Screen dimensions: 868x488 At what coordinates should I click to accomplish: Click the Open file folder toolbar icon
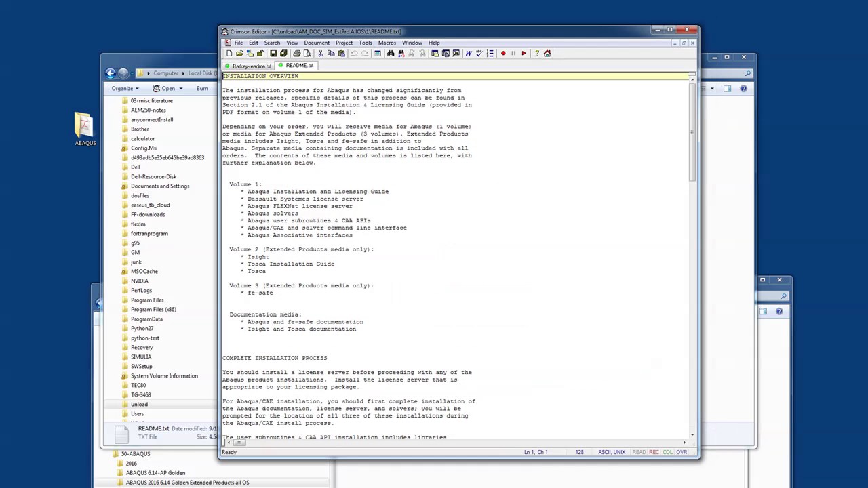239,53
